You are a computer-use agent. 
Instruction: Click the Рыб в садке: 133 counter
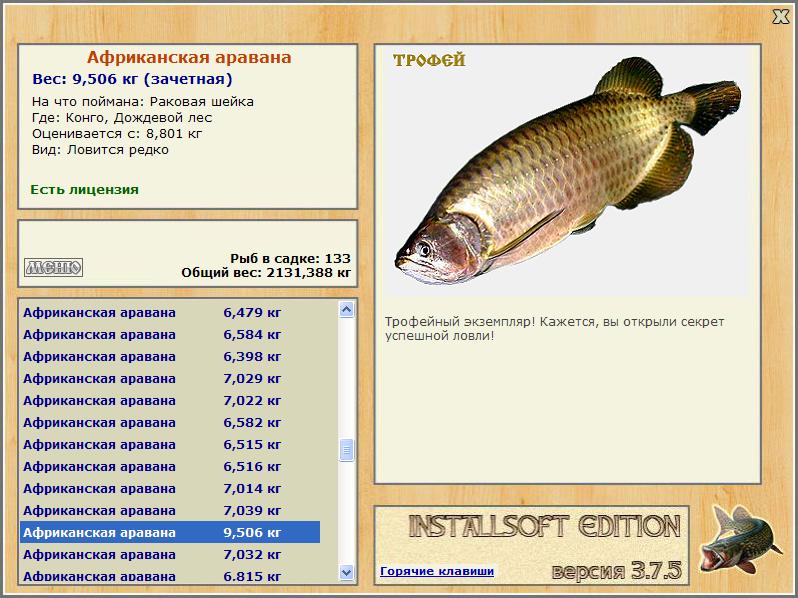tap(290, 258)
